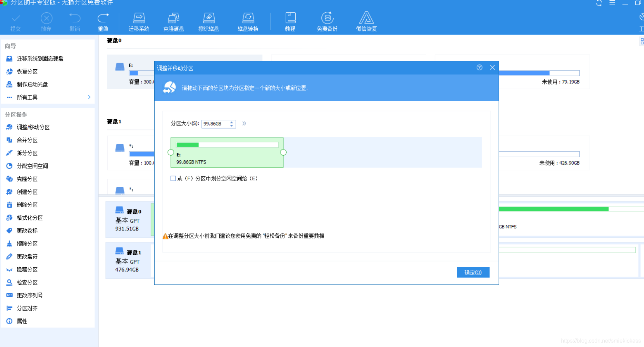The image size is (644, 347).
Task: Click the 分区大小 size input field
Action: coord(215,124)
